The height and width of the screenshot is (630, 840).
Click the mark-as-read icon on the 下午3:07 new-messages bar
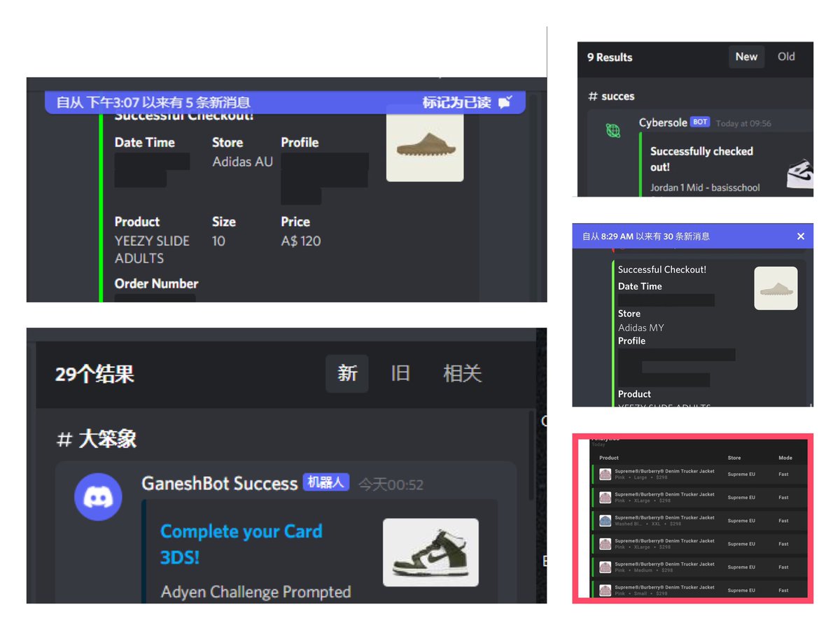click(x=505, y=102)
